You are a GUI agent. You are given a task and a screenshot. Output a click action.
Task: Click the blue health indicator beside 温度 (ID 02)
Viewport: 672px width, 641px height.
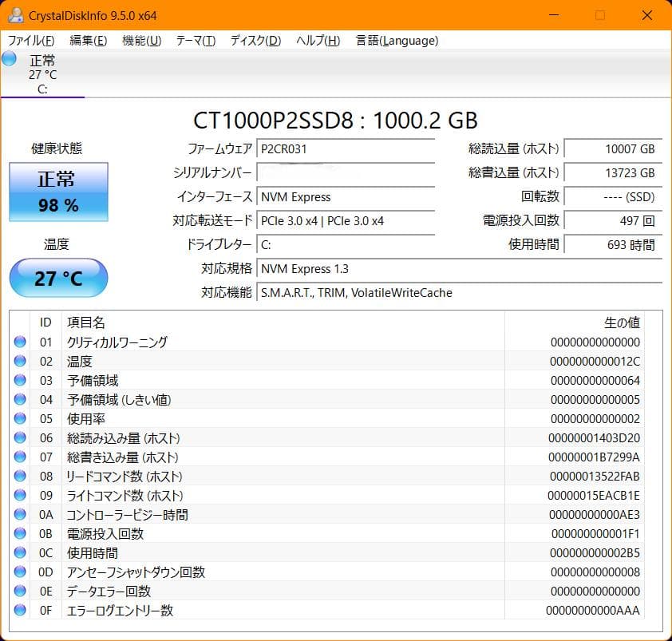[20, 361]
